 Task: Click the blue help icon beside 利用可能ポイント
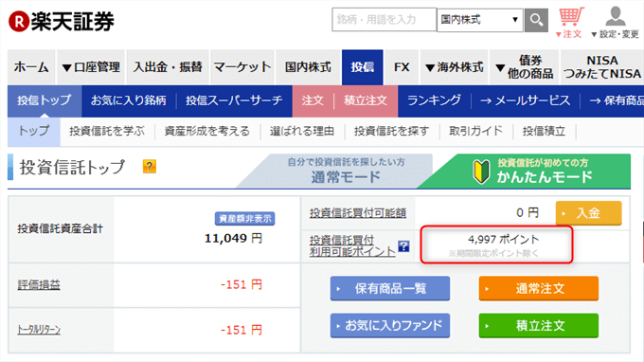coord(403,246)
